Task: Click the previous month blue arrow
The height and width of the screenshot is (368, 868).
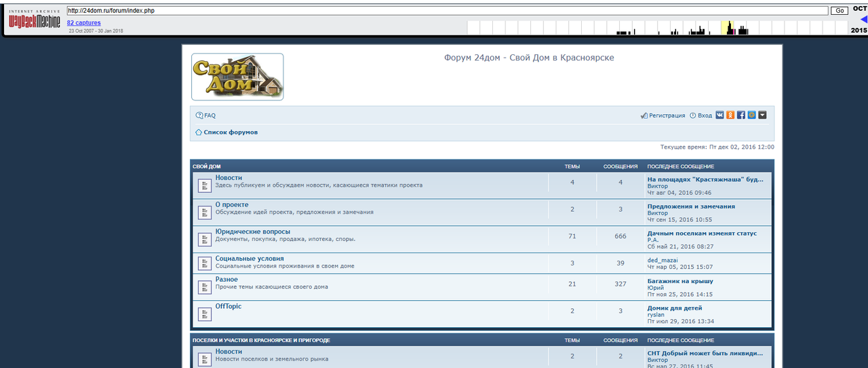Action: (864, 20)
